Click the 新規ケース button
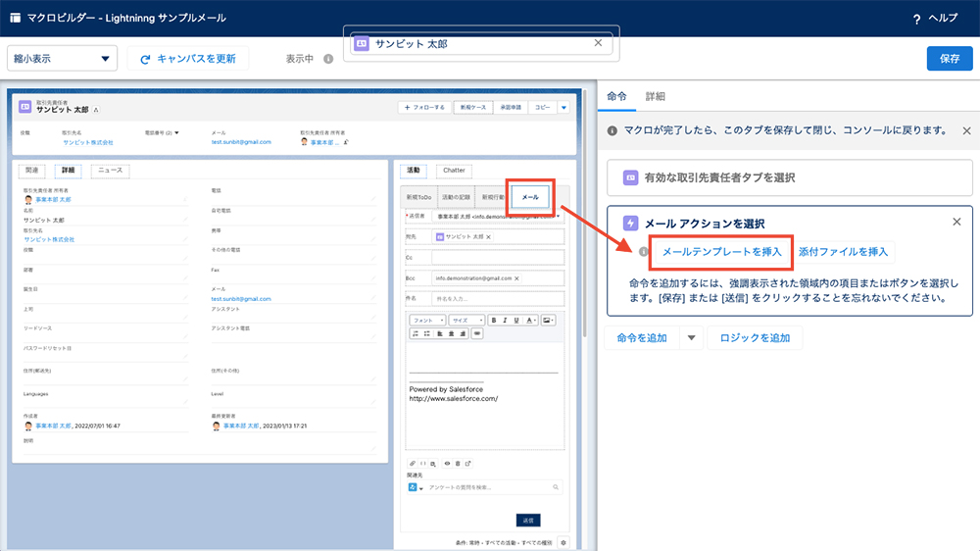This screenshot has width=980, height=551. click(x=473, y=108)
